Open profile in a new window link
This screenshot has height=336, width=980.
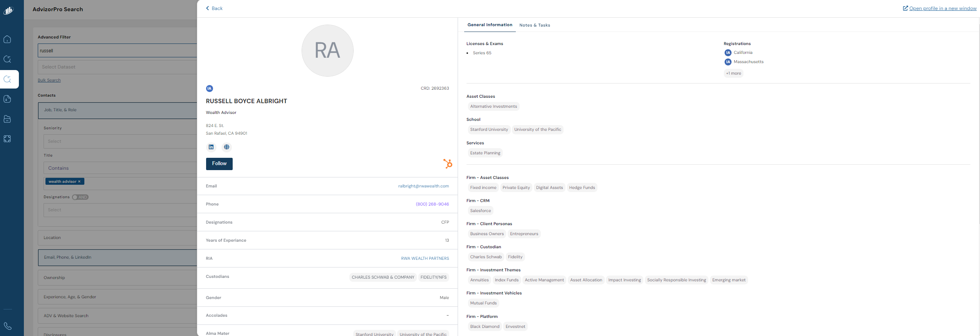pyautogui.click(x=942, y=8)
